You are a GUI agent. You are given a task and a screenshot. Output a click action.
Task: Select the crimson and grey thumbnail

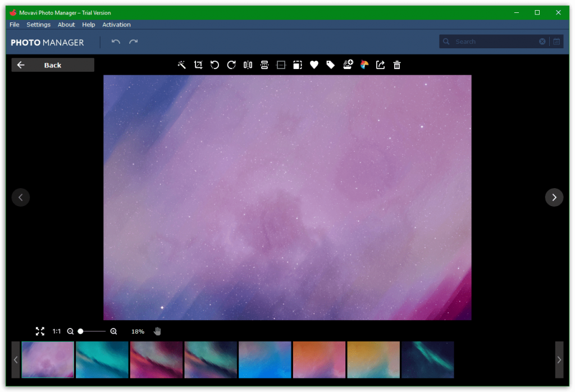pyautogui.click(x=156, y=360)
